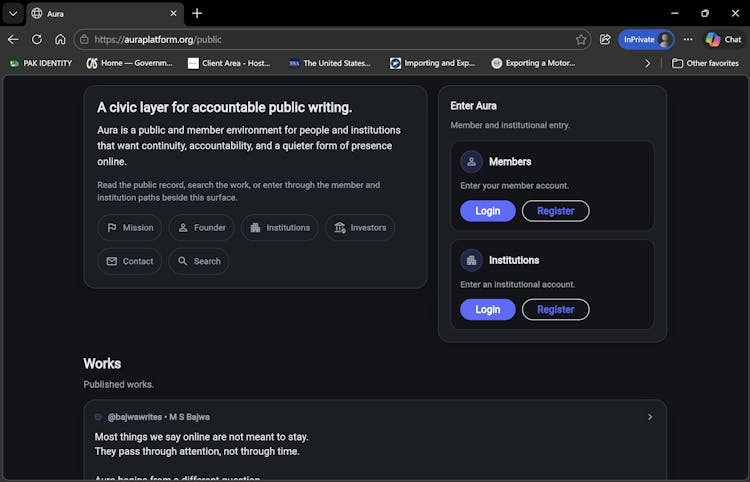750x482 pixels.
Task: Open the Mission flag chip
Action: (130, 228)
